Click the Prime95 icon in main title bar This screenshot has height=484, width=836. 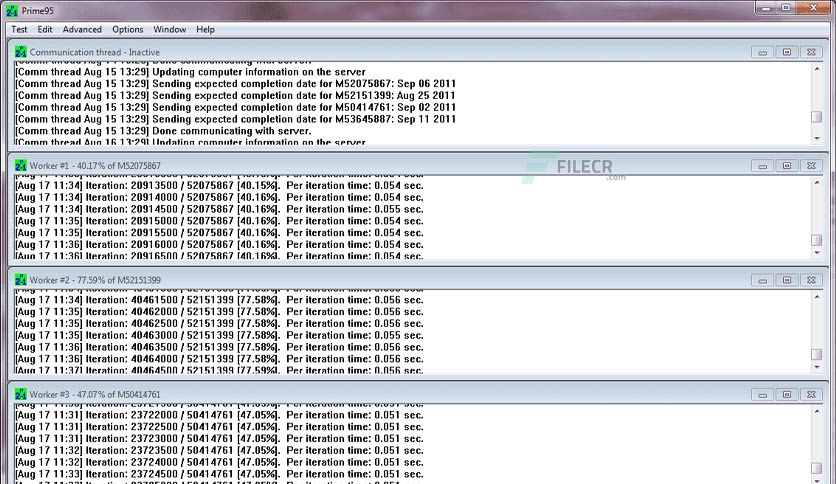[x=12, y=11]
